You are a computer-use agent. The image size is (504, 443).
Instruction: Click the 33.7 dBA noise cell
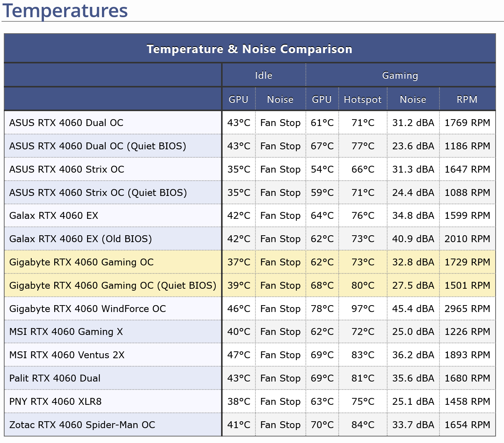[413, 425]
